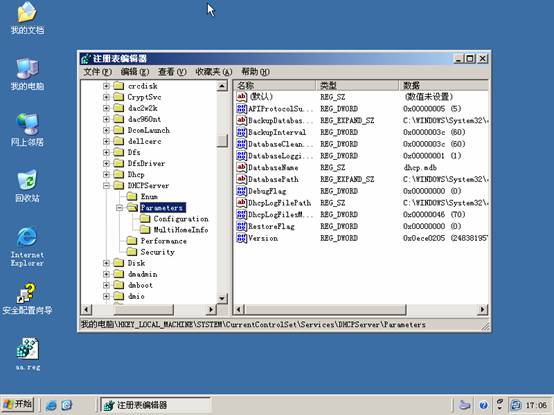
Task: Click the Enum folder icon
Action: (x=132, y=196)
